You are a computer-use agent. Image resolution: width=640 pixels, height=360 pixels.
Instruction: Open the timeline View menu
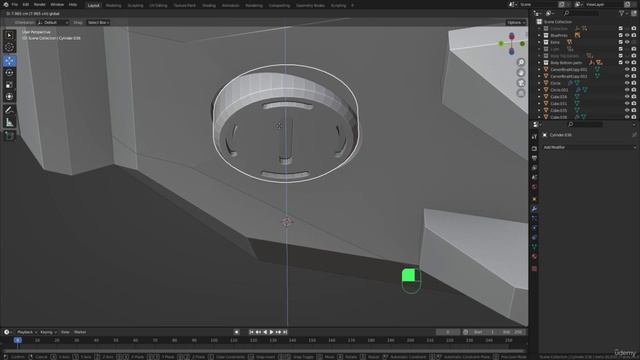click(x=65, y=332)
